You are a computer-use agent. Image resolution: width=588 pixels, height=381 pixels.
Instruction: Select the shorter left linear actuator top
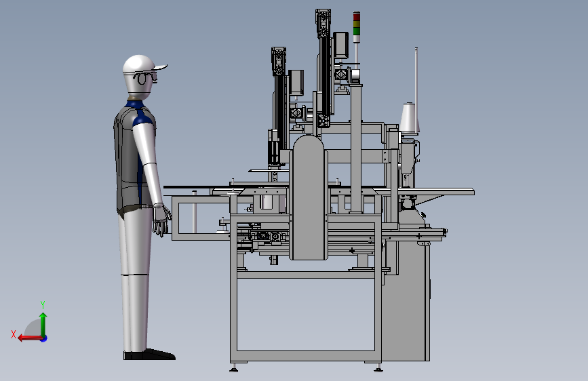tap(279, 61)
